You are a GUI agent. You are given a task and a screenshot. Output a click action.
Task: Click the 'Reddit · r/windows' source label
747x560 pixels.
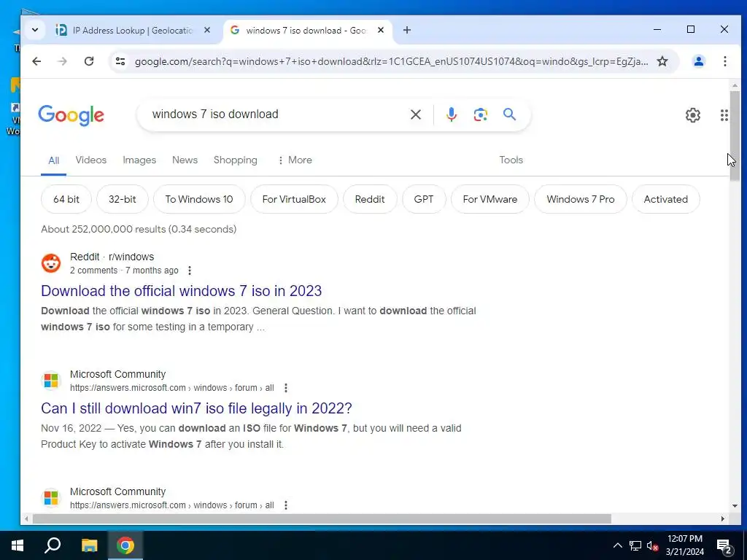coord(112,257)
